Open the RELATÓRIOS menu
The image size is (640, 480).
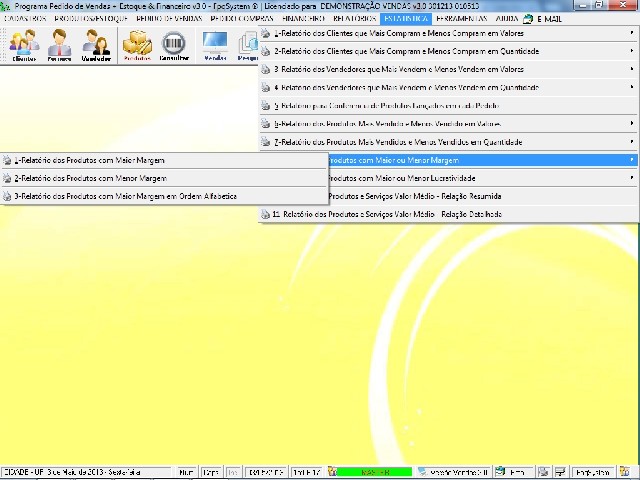click(354, 19)
